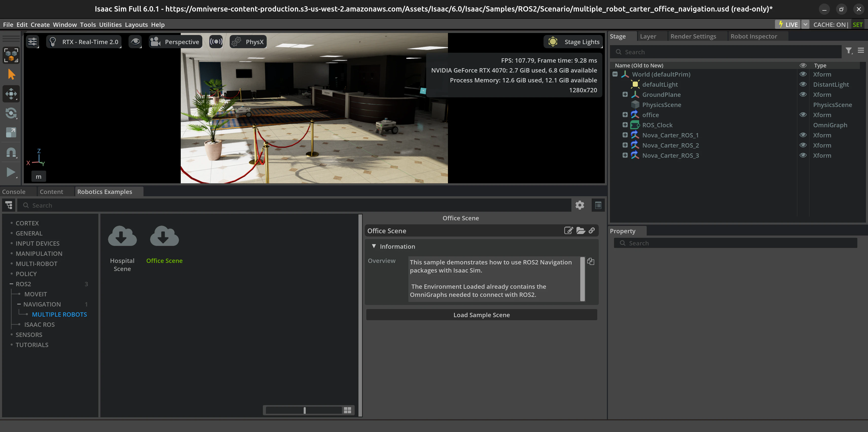The height and width of the screenshot is (432, 868).
Task: Click Robotics Examples search field
Action: click(x=294, y=205)
